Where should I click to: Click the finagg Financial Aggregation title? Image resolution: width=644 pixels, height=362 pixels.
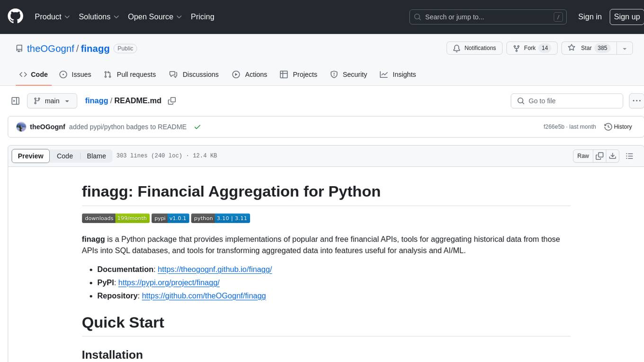tap(231, 191)
